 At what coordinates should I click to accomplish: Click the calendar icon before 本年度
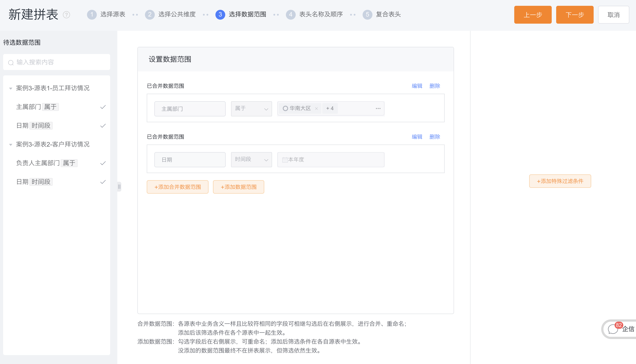tap(285, 160)
